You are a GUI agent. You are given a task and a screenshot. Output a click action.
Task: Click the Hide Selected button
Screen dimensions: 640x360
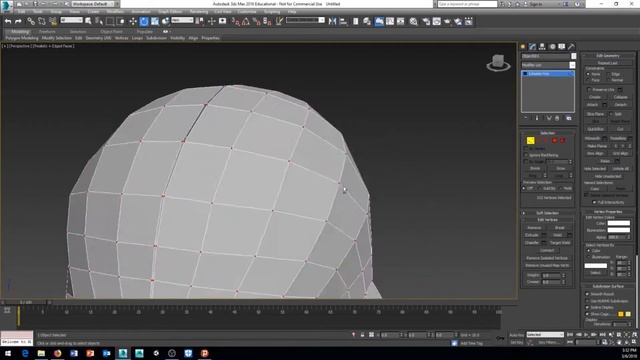595,169
